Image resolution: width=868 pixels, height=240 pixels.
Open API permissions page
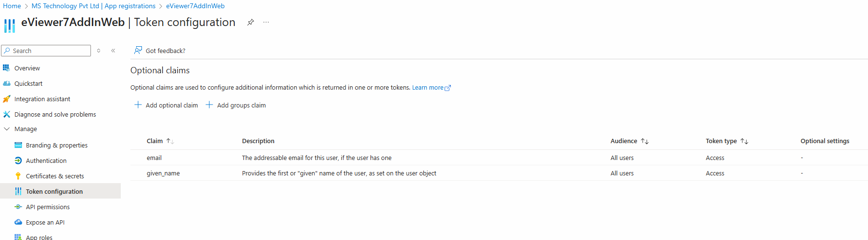click(48, 207)
